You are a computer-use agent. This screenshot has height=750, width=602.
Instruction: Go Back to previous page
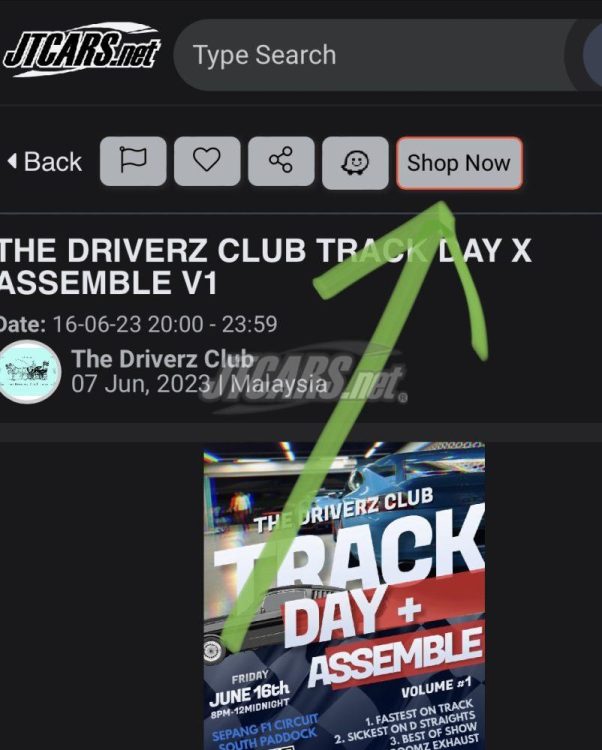coord(45,162)
